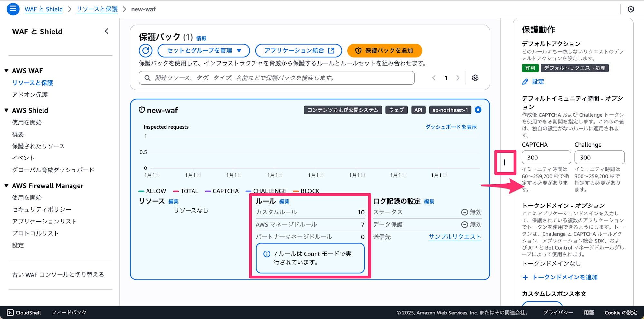
Task: Click the shield icon beside new-waf
Action: [142, 110]
